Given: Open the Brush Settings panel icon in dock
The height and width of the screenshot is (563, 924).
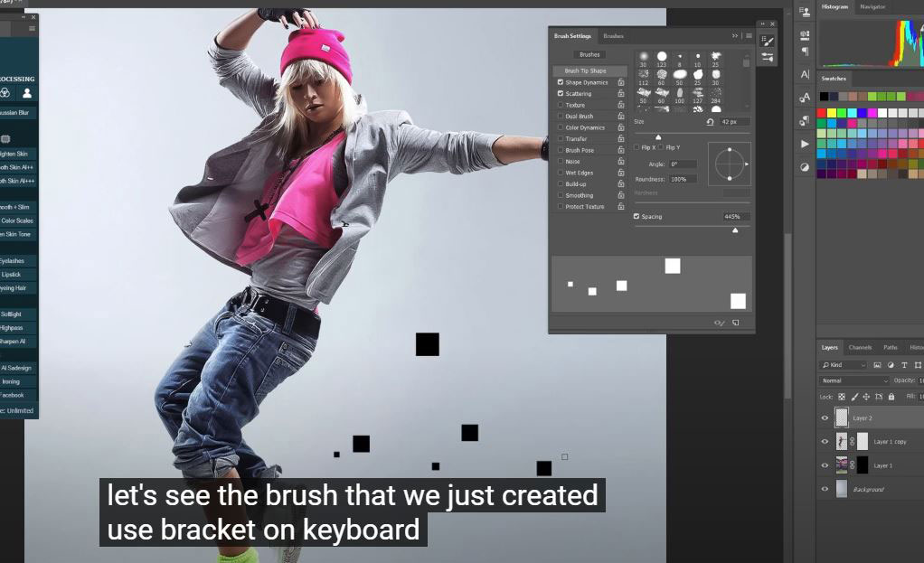Looking at the screenshot, I should 767,41.
